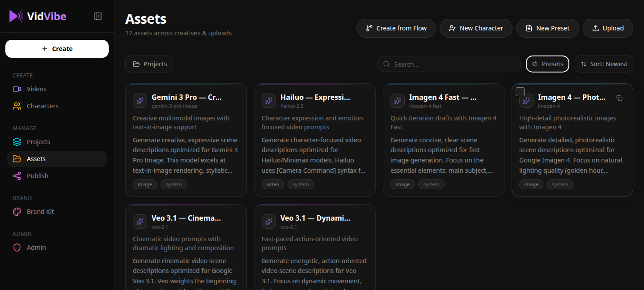Screen dimensions: 644x290
Task: Open the Publish page
Action: pos(57,176)
